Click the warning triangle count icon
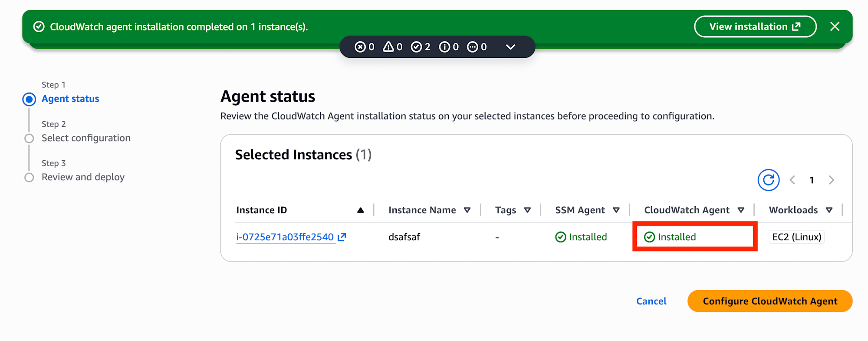868x341 pixels. [393, 47]
